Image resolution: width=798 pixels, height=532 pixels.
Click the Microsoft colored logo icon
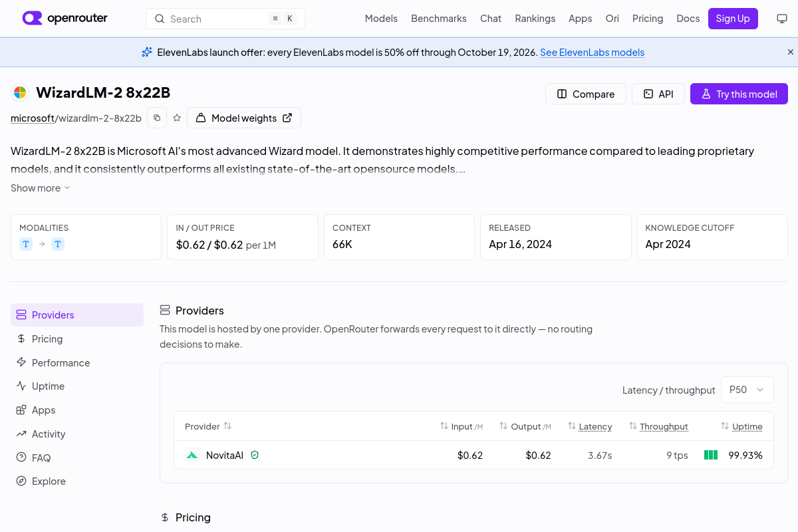(20, 92)
